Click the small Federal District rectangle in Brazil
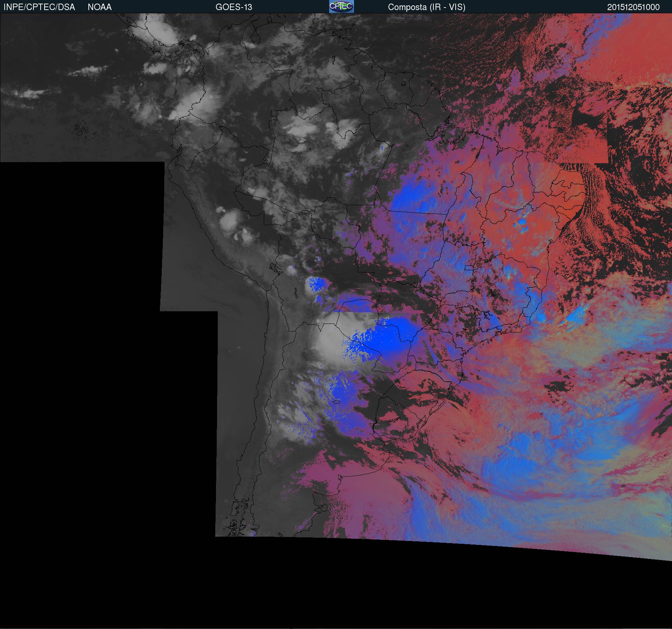The image size is (672, 629). (469, 267)
